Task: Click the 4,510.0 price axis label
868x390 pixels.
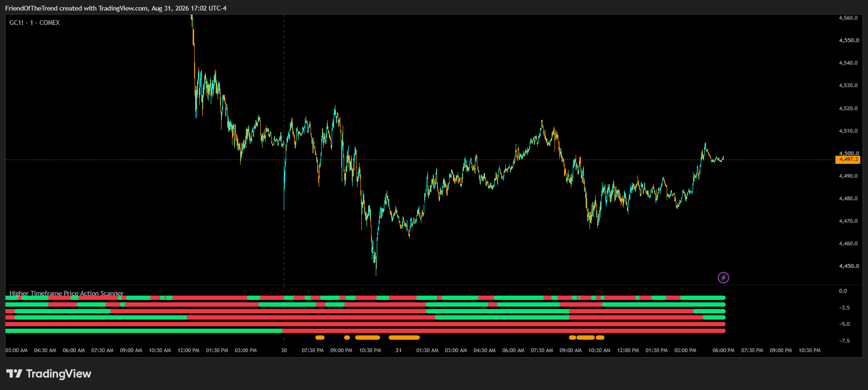Action: (x=848, y=131)
